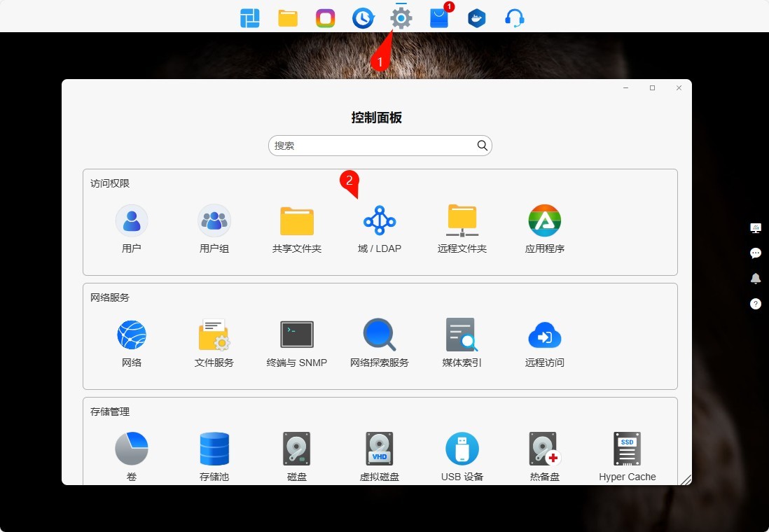Image resolution: width=769 pixels, height=532 pixels.
Task: Open 共享文件夹 settings
Action: click(297, 221)
